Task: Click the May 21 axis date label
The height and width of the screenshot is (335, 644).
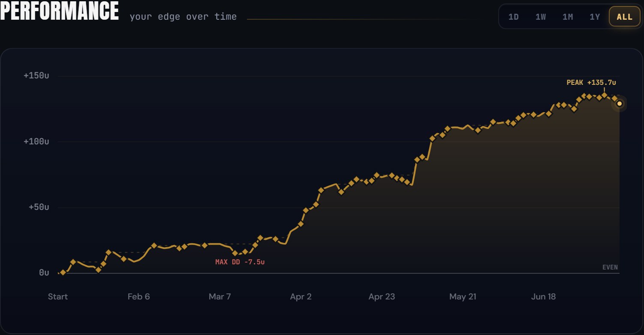Action: click(x=463, y=296)
